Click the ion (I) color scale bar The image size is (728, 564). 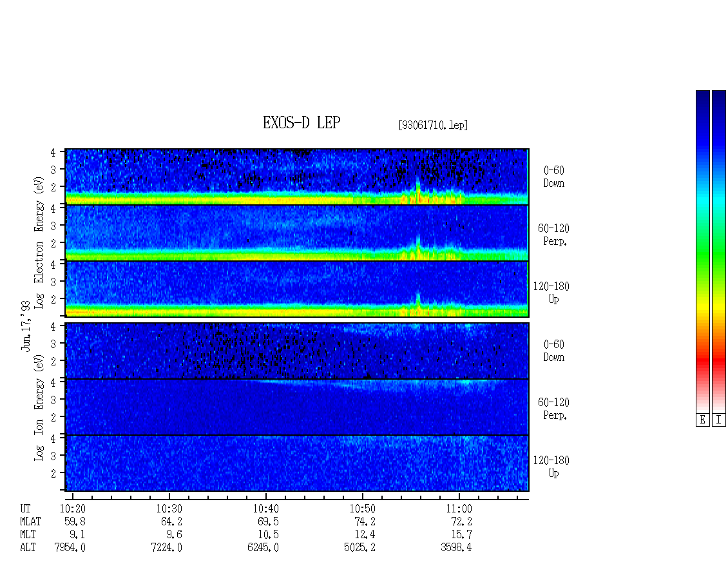point(719,252)
